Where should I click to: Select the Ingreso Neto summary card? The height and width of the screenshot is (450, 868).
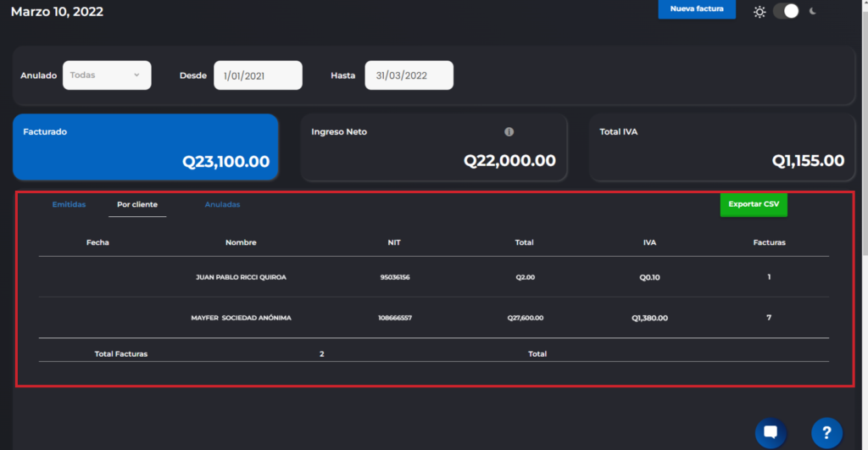[433, 147]
